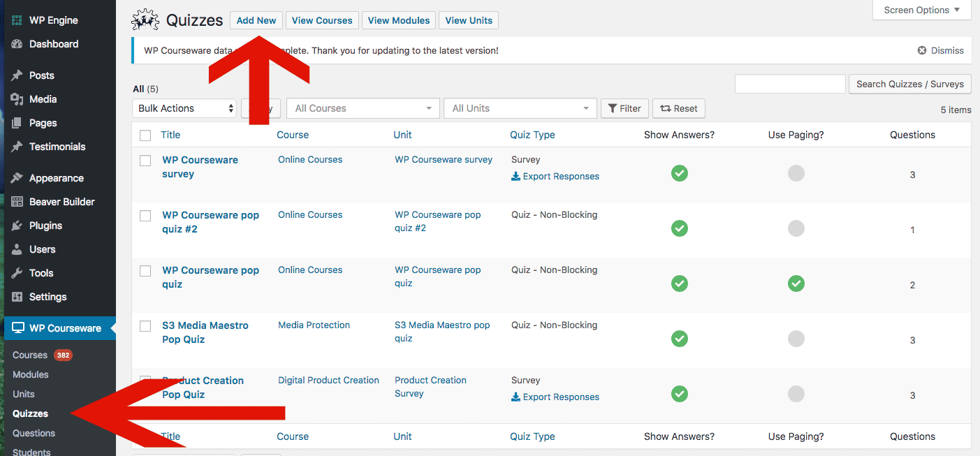This screenshot has height=456, width=980.
Task: Click inside the quiz search field
Action: tap(790, 84)
